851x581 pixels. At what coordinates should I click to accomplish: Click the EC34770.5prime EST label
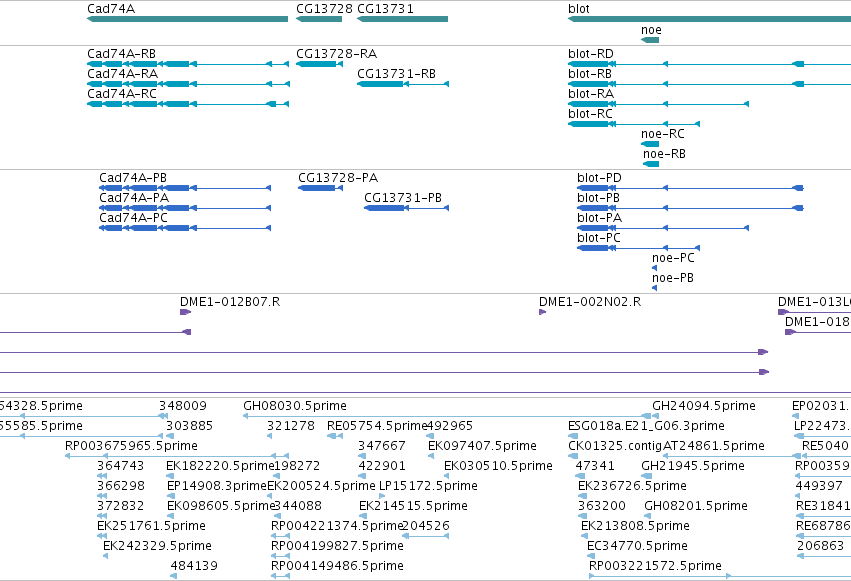click(637, 547)
